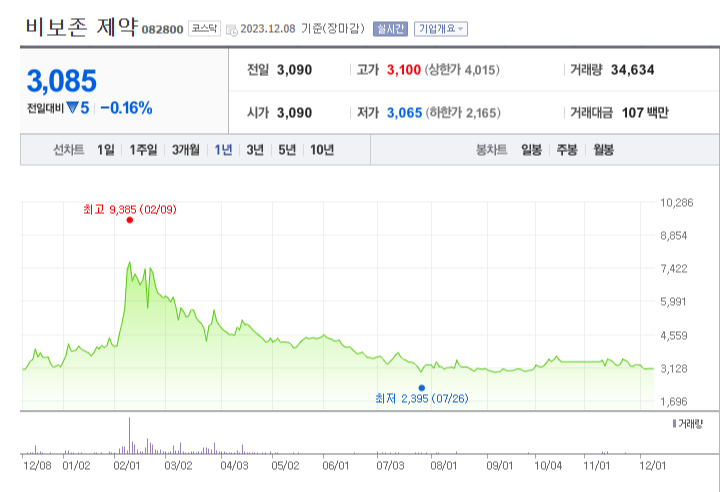Screen dimensions: 720x492
Task: Click the 1,696 y-axis label
Action: click(x=674, y=402)
